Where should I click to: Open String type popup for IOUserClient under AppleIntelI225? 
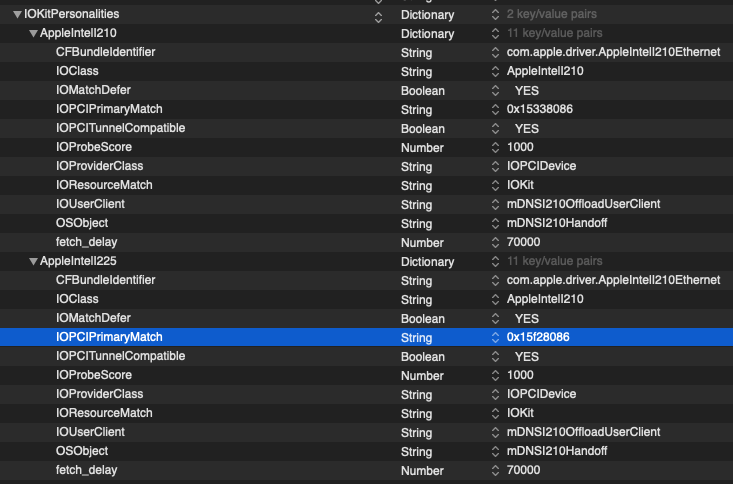click(x=495, y=432)
